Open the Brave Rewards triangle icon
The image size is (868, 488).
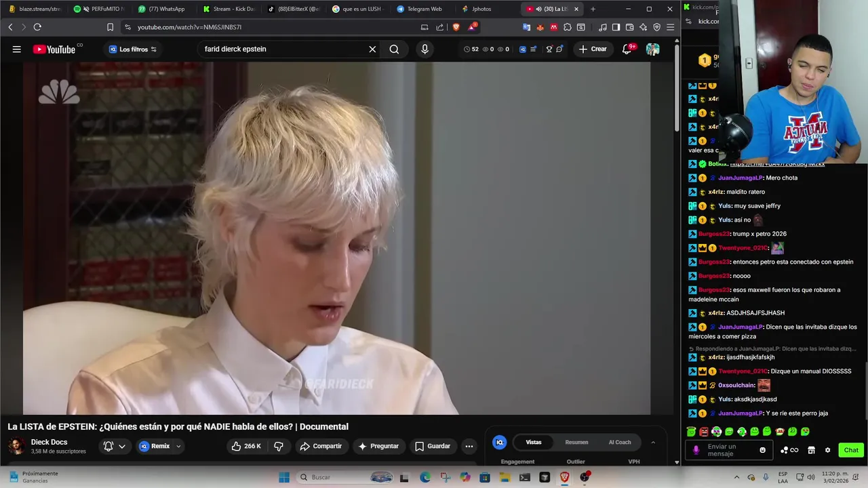pos(472,27)
